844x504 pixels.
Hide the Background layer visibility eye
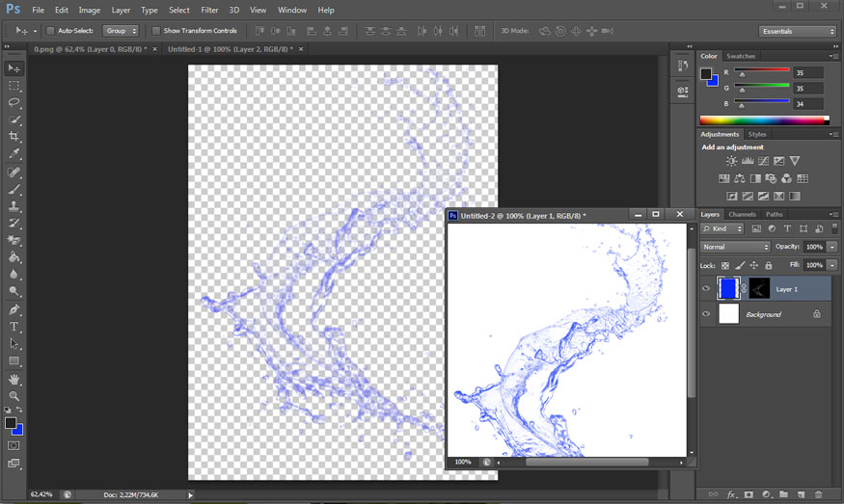point(706,314)
